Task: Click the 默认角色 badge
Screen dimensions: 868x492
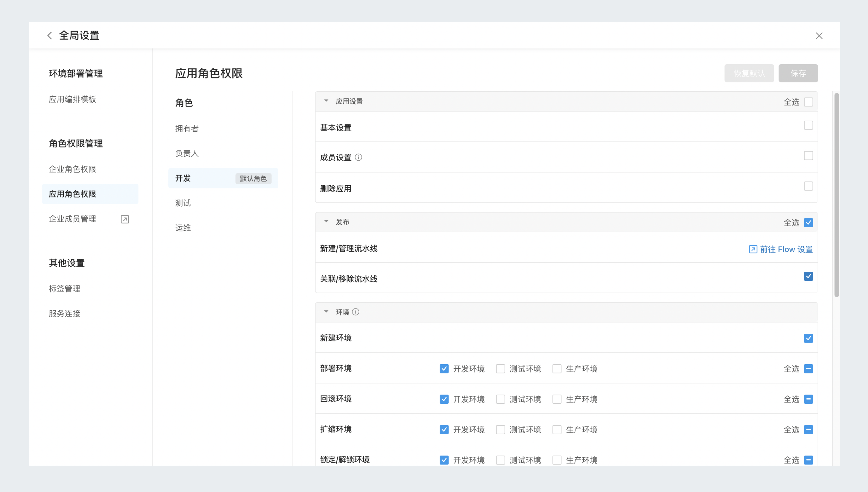Action: 253,178
